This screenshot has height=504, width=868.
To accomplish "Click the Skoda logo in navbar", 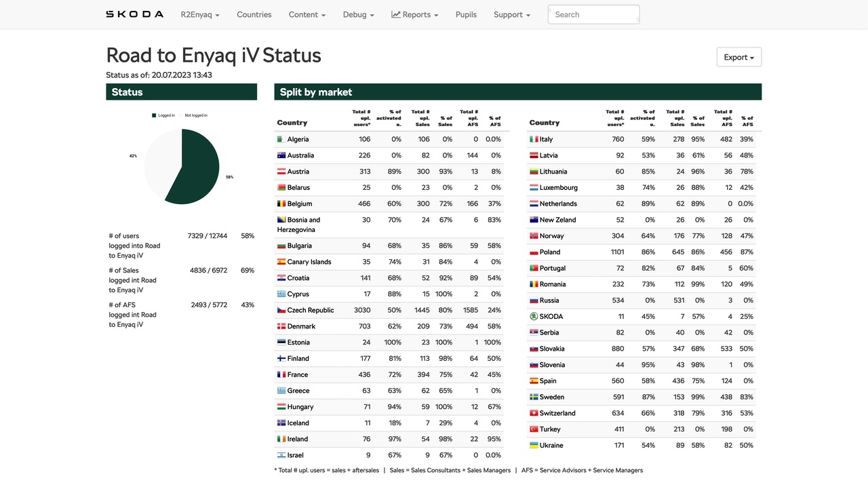I will tap(134, 14).
